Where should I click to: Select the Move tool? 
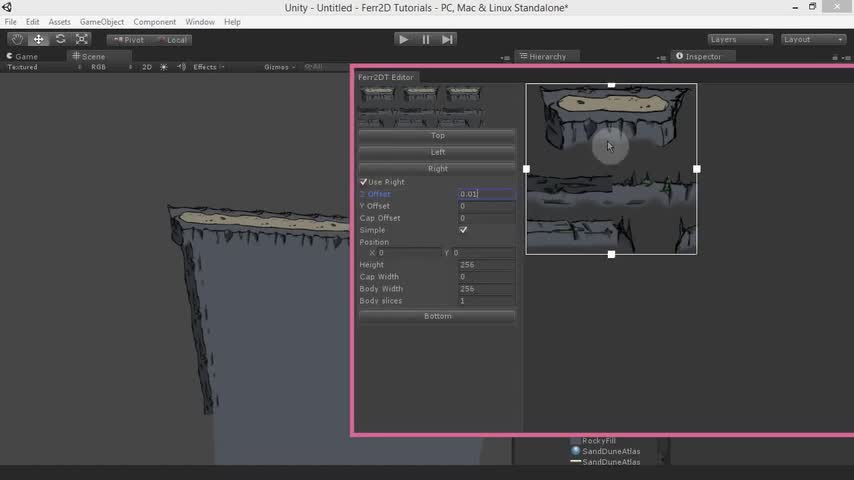(x=38, y=39)
